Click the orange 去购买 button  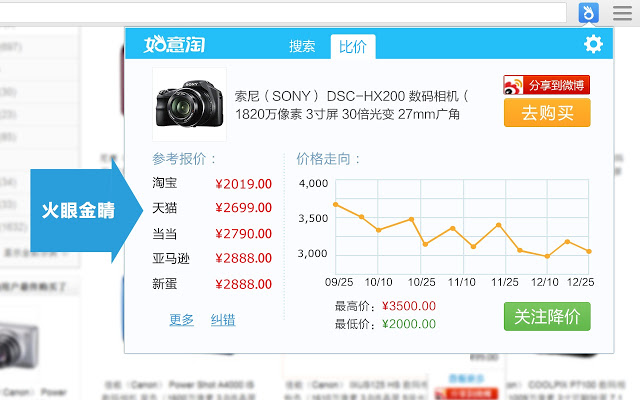point(547,113)
